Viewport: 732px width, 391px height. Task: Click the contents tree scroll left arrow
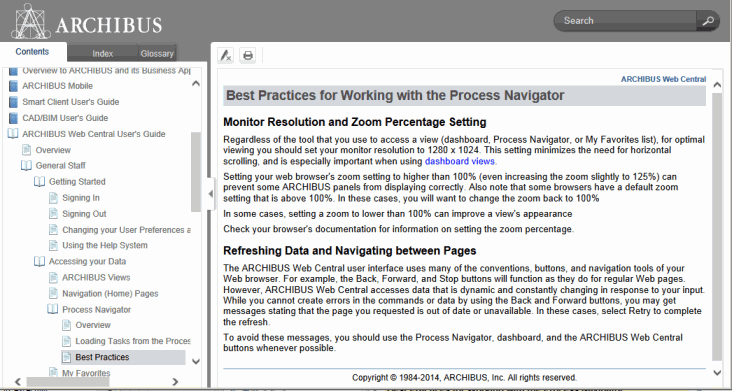[x=18, y=382]
